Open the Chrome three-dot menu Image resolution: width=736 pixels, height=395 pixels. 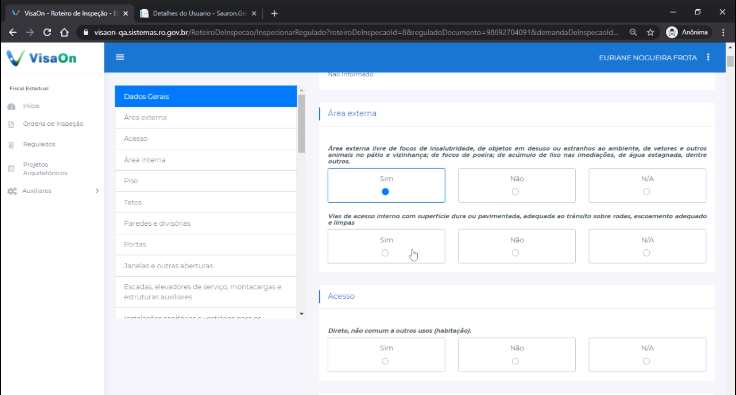(x=723, y=32)
